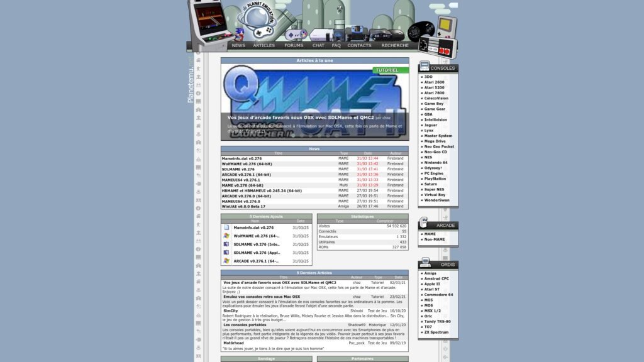
Task: Click the author name Shinobi
Action: tap(357, 310)
